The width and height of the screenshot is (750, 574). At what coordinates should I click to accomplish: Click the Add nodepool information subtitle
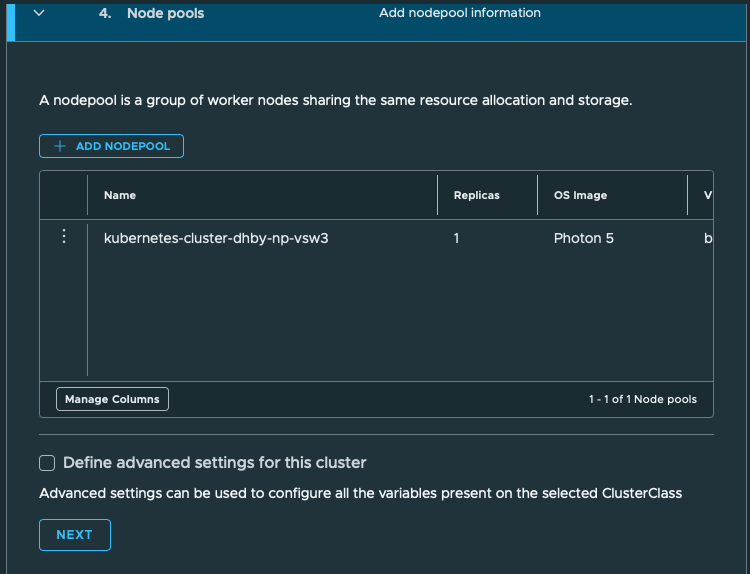pyautogui.click(x=460, y=13)
